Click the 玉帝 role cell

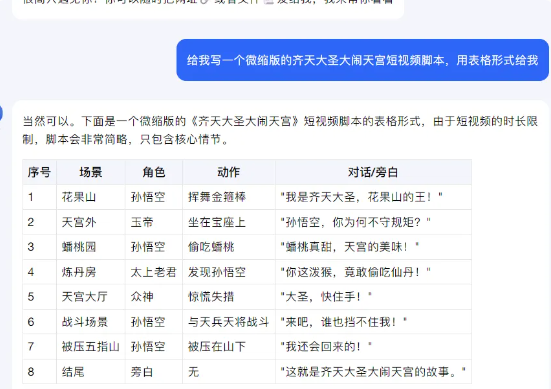(154, 222)
